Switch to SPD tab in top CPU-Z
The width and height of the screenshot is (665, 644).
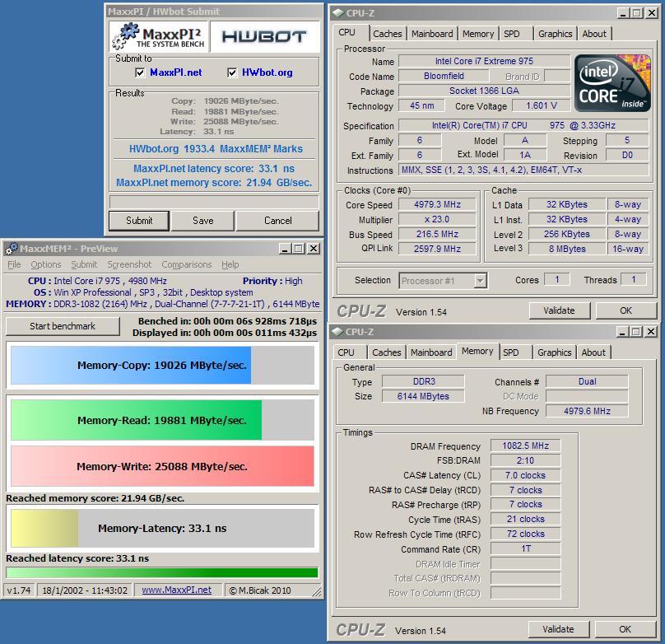pyautogui.click(x=511, y=34)
